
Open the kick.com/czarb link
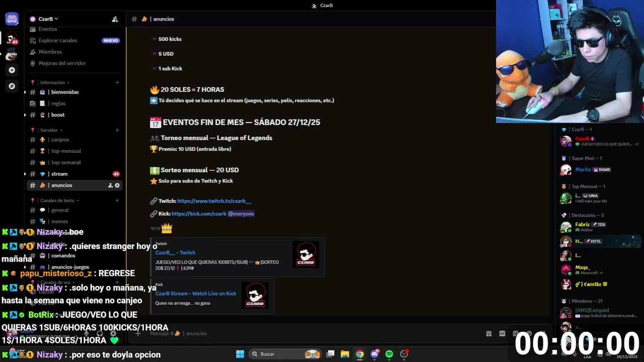(199, 214)
